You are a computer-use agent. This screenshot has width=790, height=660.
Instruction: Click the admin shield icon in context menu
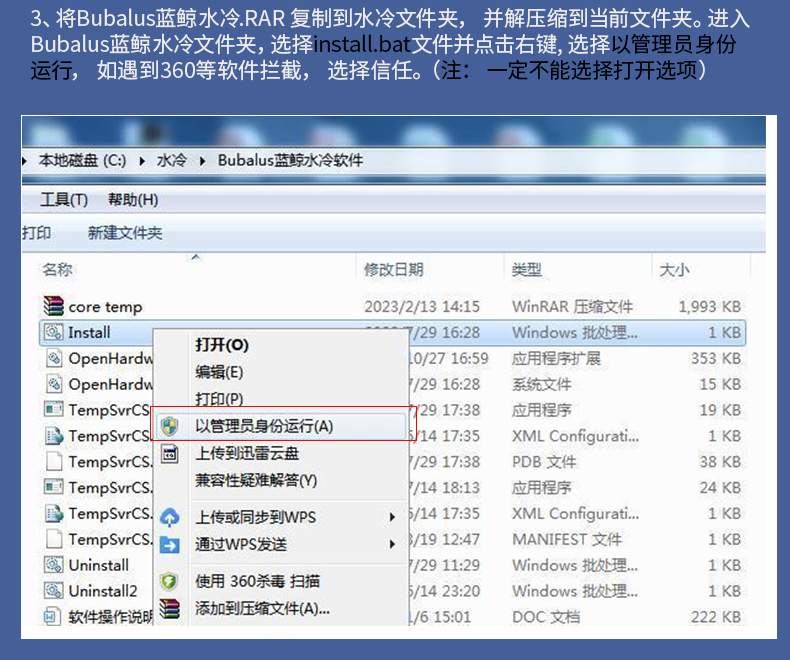point(169,426)
